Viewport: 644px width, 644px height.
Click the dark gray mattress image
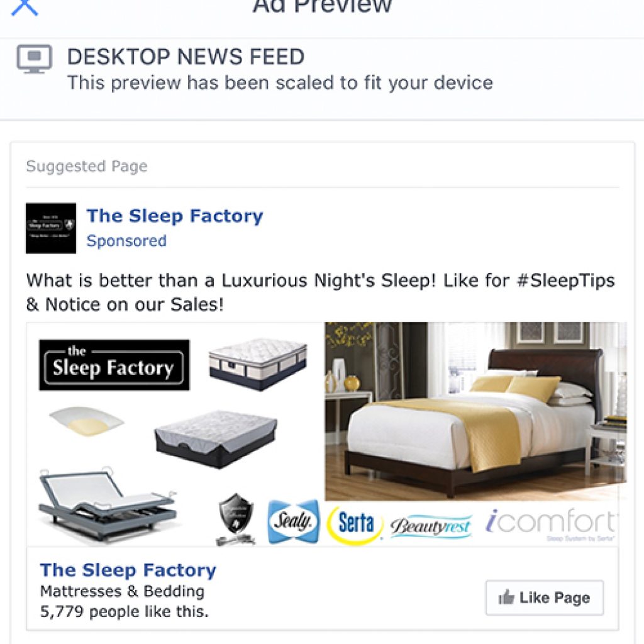click(x=216, y=439)
